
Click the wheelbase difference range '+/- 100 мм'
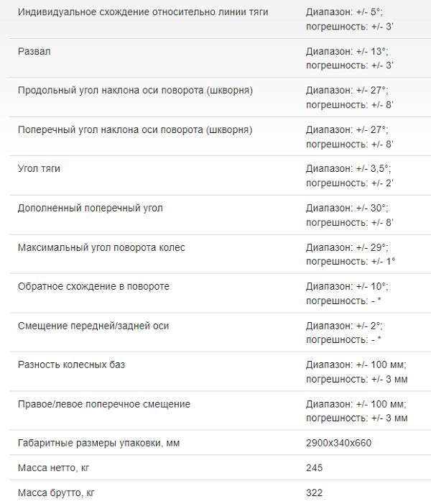(381, 365)
